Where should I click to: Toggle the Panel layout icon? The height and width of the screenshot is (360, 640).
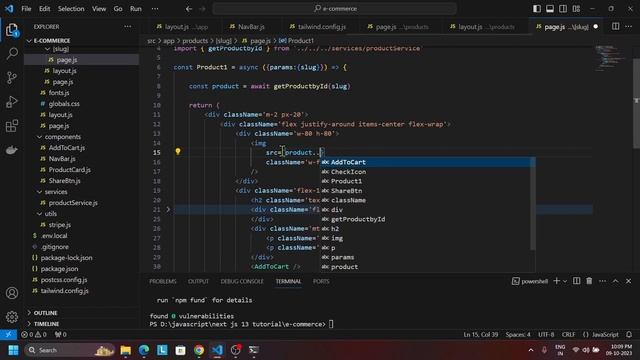[x=550, y=9]
